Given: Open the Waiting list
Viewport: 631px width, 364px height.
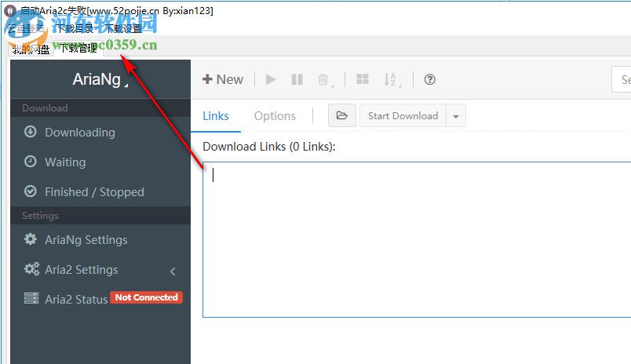Looking at the screenshot, I should [x=100, y=162].
